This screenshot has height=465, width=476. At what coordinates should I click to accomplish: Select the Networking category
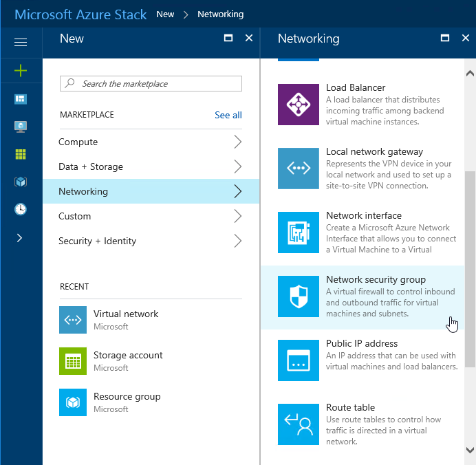coord(151,191)
